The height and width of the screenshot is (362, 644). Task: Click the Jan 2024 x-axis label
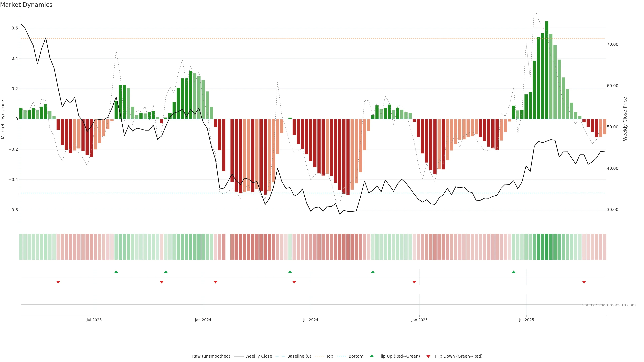click(x=203, y=320)
